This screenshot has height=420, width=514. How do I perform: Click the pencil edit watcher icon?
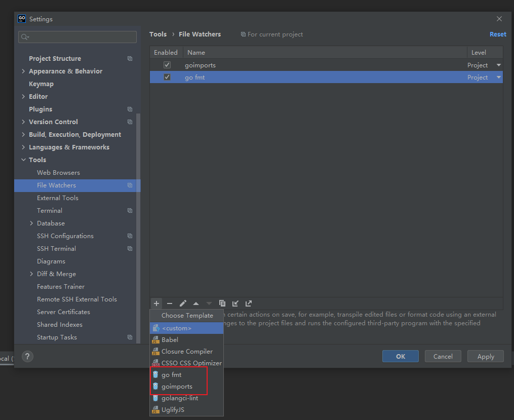coord(183,303)
